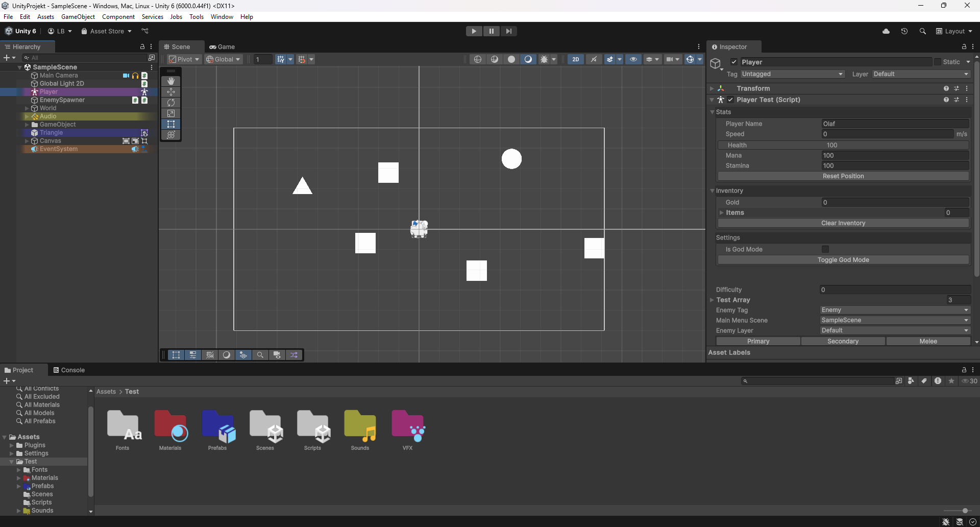Open version control icon beside Asset Store

[x=145, y=31]
